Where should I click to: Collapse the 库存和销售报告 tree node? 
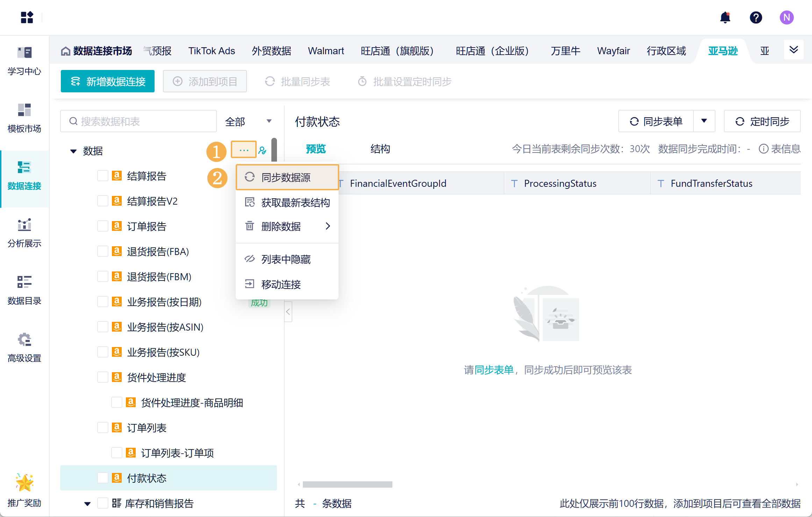coord(87,504)
